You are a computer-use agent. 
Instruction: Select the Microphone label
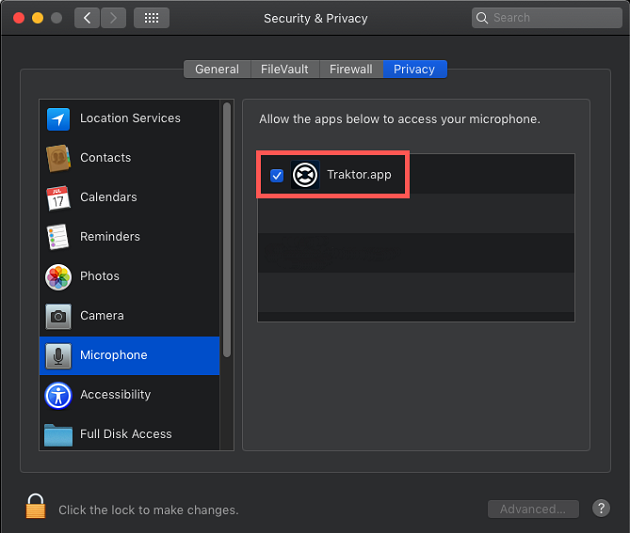pos(114,355)
